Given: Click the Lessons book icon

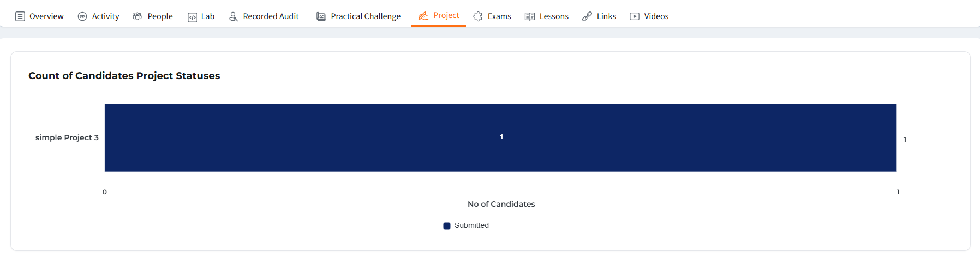Looking at the screenshot, I should [x=530, y=16].
